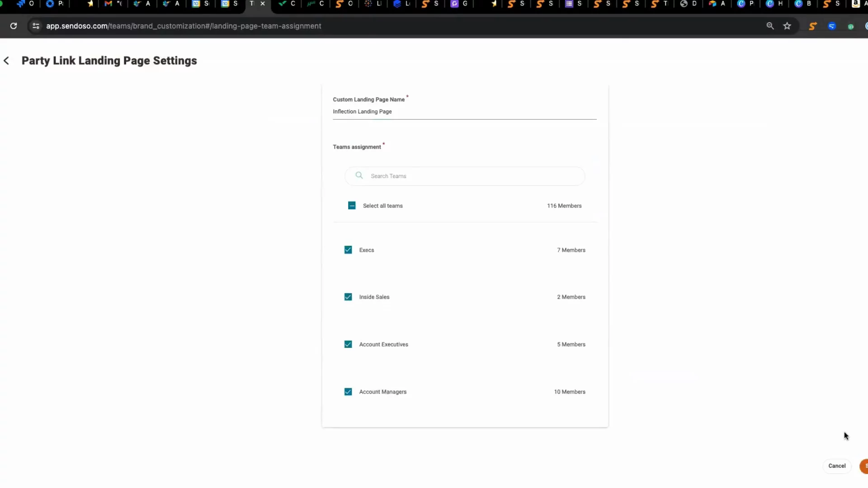This screenshot has width=868, height=488.
Task: Uncheck the Execs team checkbox
Action: click(348, 250)
